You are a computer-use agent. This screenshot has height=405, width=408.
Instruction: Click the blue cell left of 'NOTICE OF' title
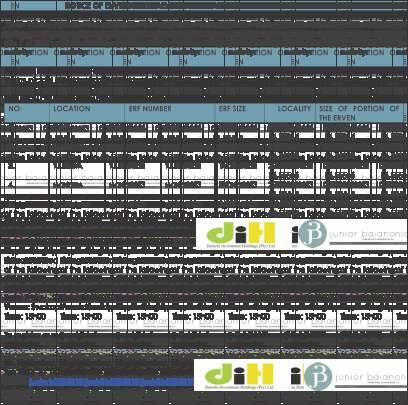click(x=28, y=6)
